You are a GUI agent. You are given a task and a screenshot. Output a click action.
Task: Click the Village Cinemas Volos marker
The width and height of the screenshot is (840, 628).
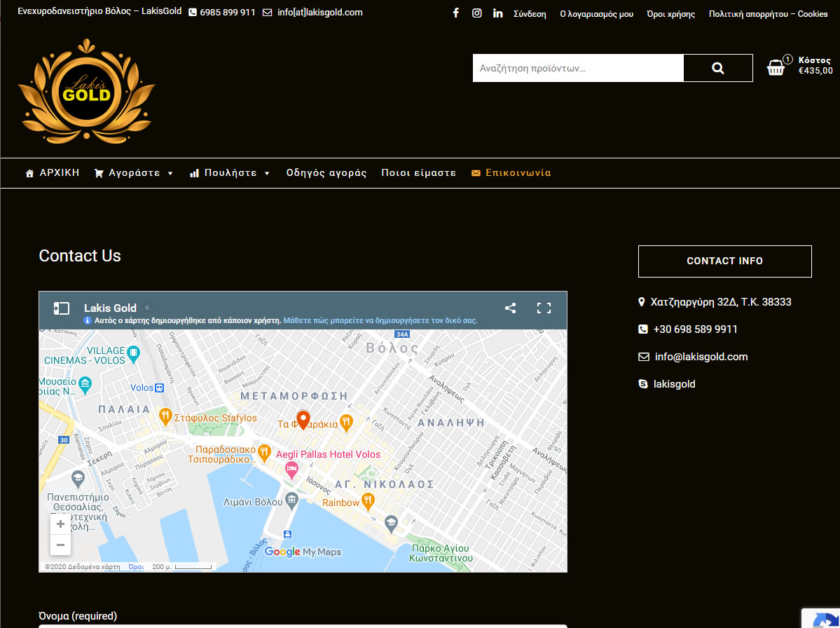(x=133, y=353)
